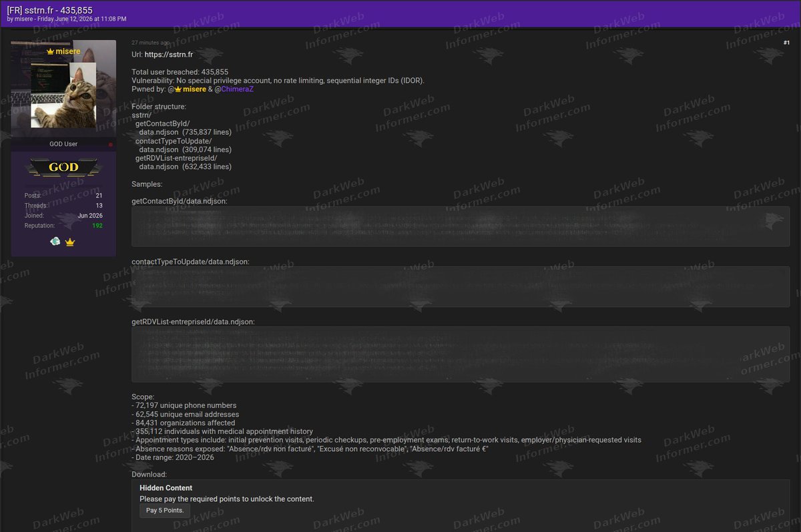
Task: Select 'data.ndjson (735,837 lines)' entry
Action: click(x=186, y=132)
